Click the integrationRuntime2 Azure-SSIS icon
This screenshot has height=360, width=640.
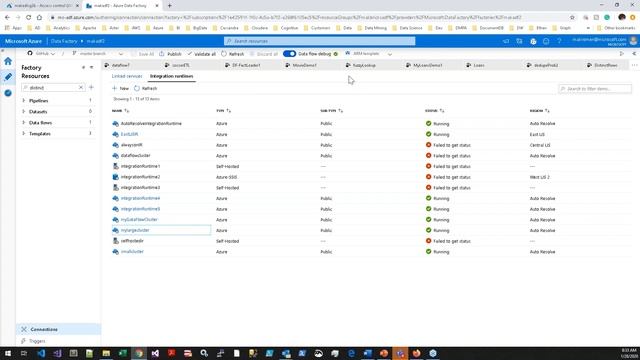(x=116, y=177)
